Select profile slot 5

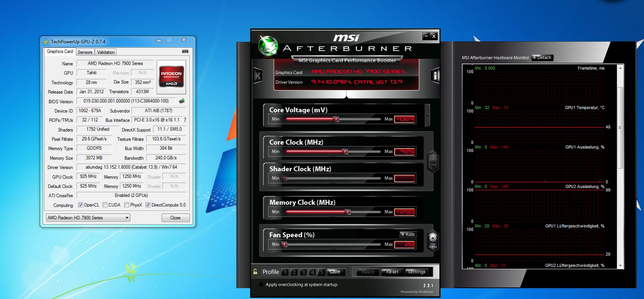click(321, 272)
